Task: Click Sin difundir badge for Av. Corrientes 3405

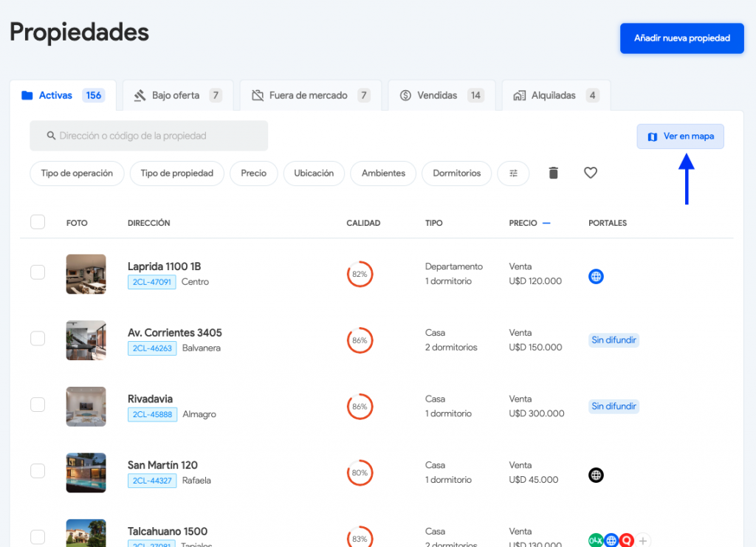Action: (x=614, y=340)
